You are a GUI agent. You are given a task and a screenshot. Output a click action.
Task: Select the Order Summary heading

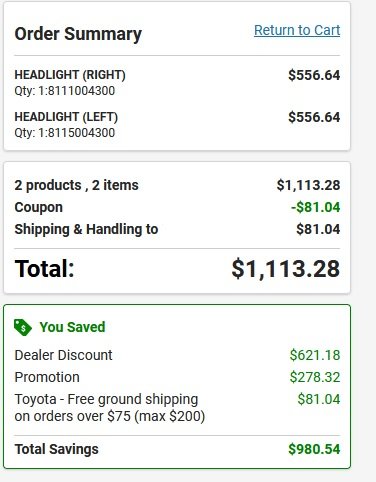click(x=78, y=34)
